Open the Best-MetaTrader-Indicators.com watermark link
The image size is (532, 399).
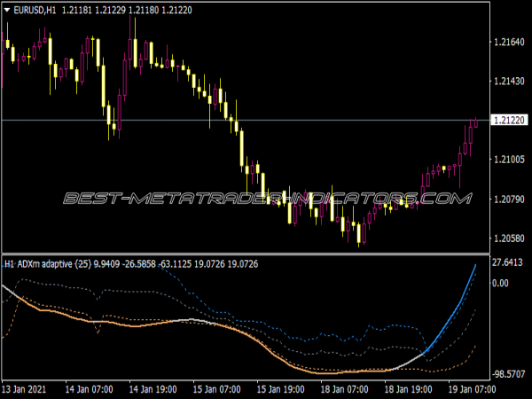click(x=266, y=199)
